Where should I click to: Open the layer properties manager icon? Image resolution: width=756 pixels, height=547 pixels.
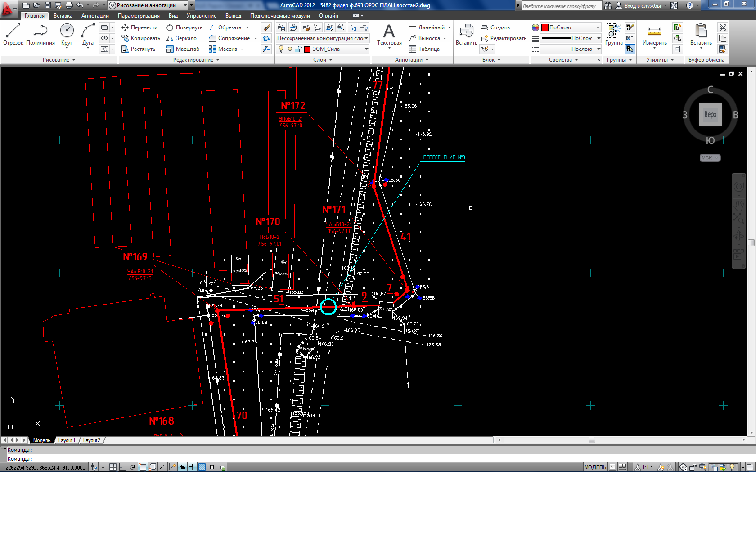point(281,27)
